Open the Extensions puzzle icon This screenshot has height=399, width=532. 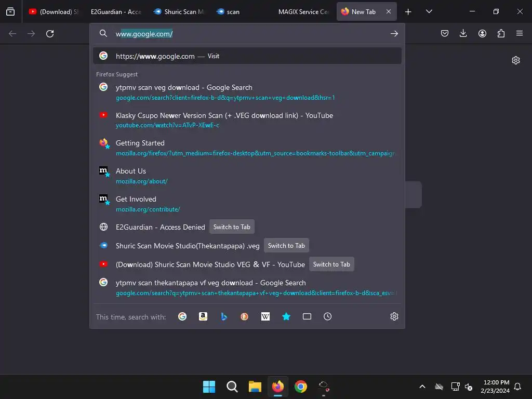coord(501,33)
